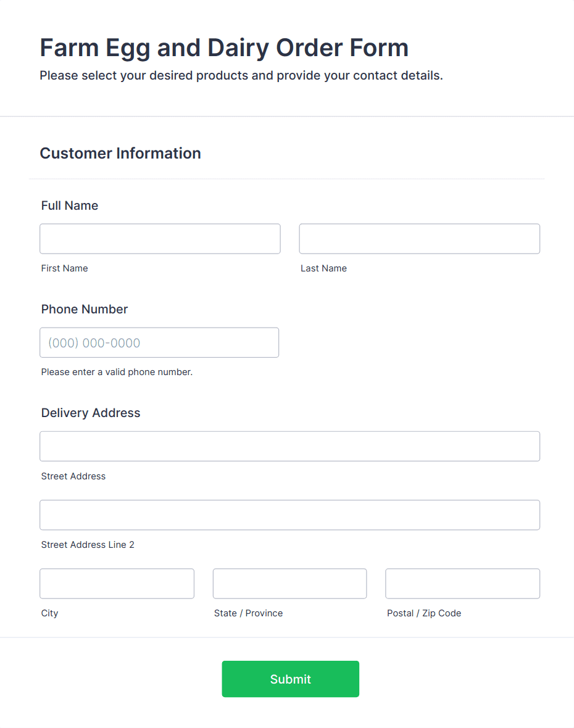Click the Postal / Zip Code sublabel

pyautogui.click(x=424, y=613)
